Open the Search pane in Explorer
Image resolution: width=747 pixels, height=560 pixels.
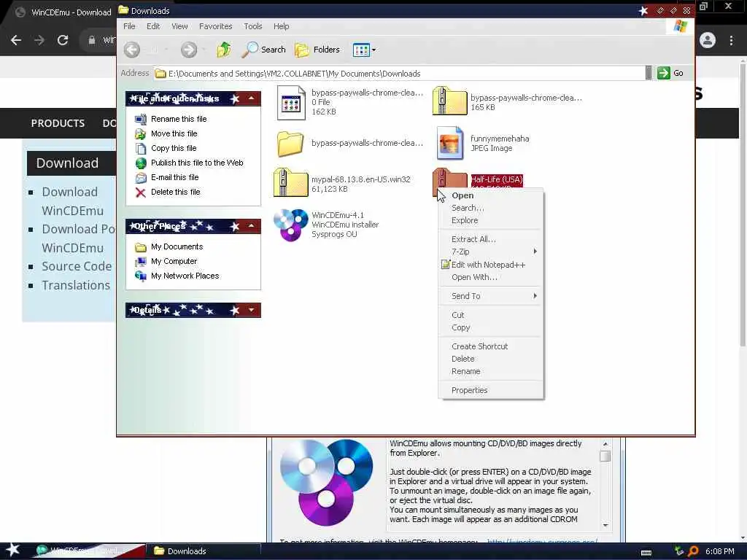(x=263, y=50)
